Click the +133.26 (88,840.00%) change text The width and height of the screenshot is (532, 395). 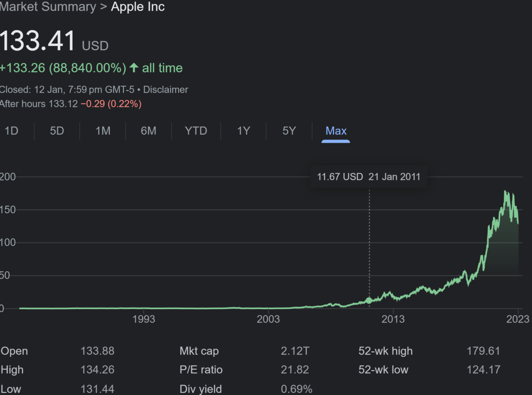point(63,68)
